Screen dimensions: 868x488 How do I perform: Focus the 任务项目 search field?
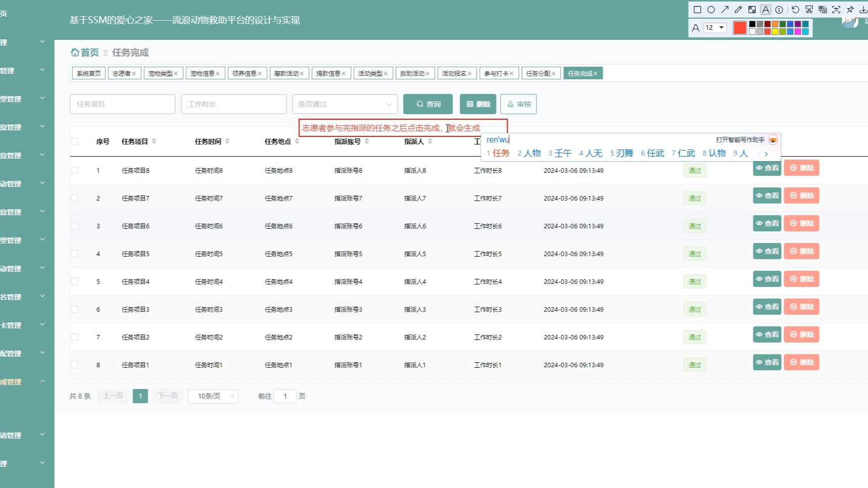tap(123, 104)
